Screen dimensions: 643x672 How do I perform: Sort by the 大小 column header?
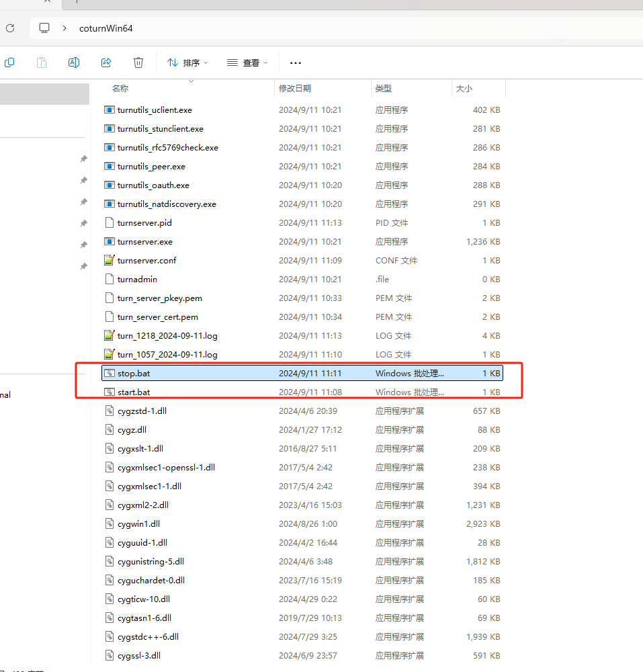pos(464,88)
